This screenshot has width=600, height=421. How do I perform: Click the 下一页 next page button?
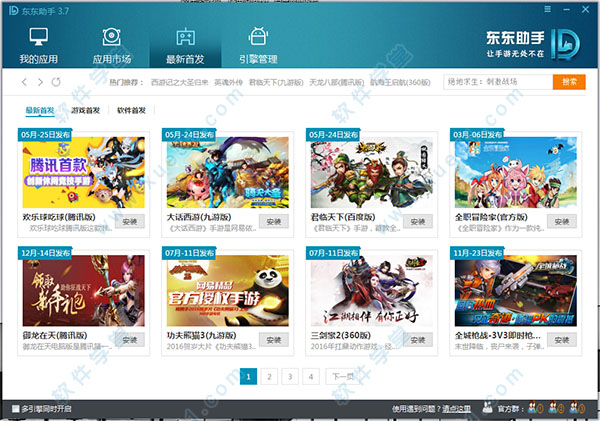pyautogui.click(x=342, y=377)
